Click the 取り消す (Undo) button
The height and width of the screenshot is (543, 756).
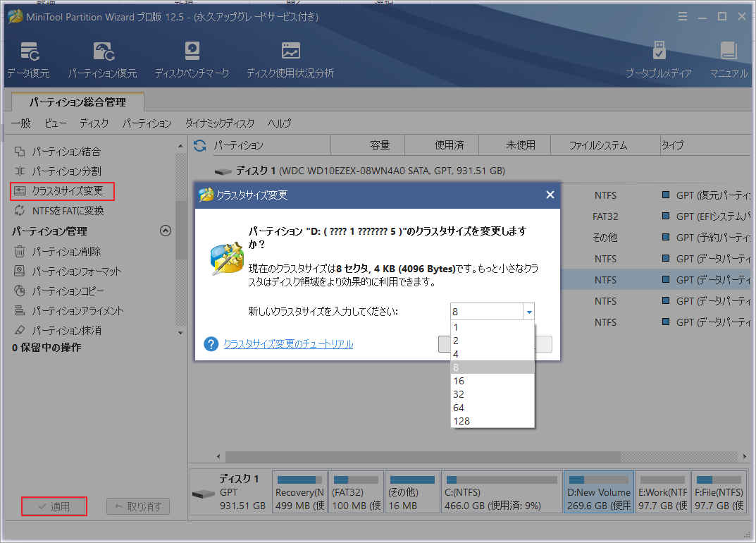pyautogui.click(x=138, y=506)
